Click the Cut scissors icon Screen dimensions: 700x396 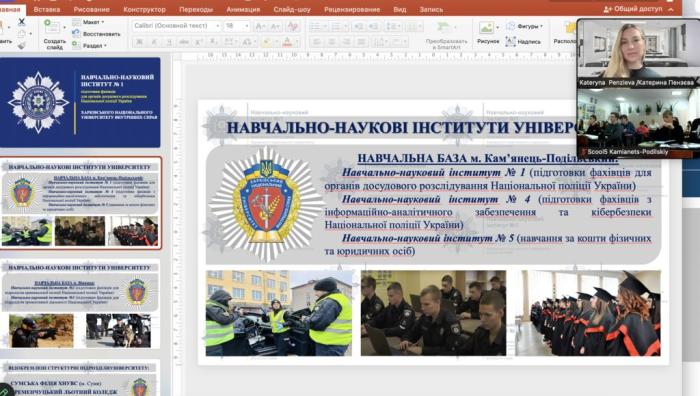tap(21, 21)
